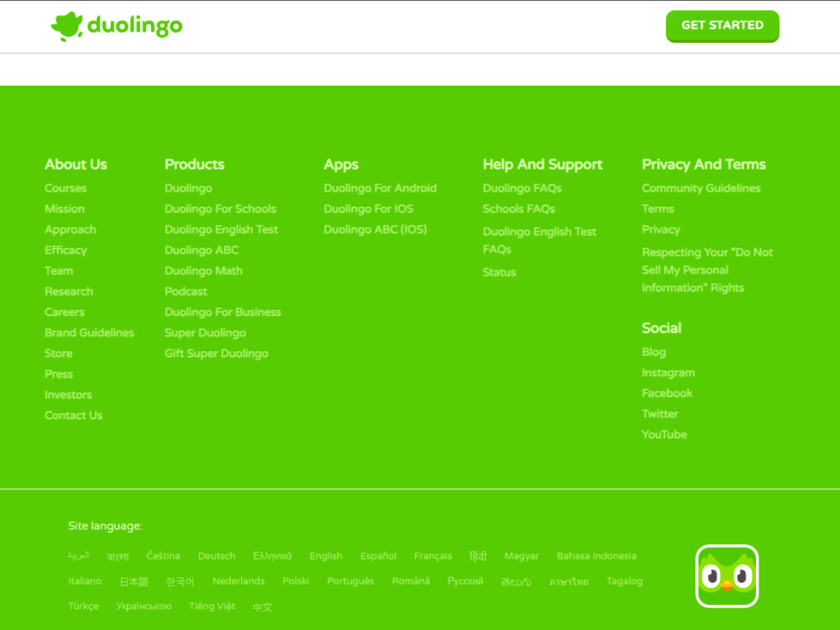Open the Research link
Screen dimensions: 840x630
[69, 291]
